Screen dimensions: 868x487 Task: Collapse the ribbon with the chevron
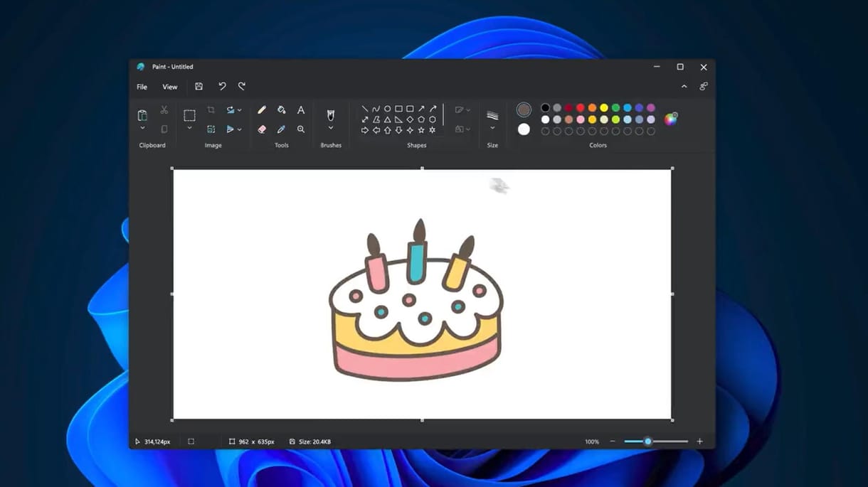click(x=684, y=87)
